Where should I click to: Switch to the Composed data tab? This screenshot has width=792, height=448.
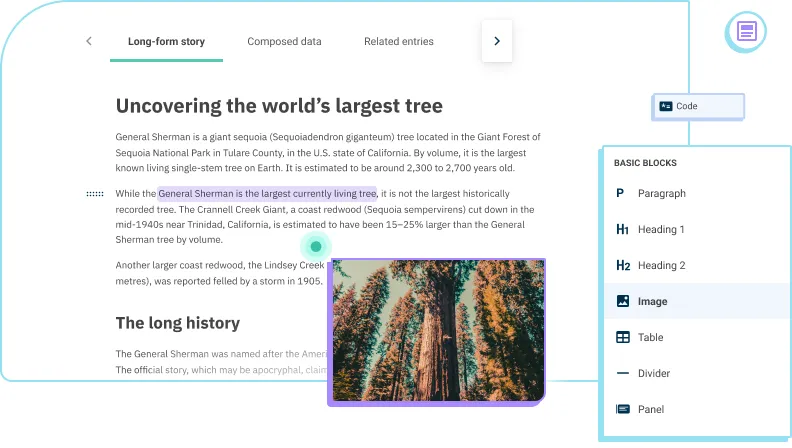284,41
